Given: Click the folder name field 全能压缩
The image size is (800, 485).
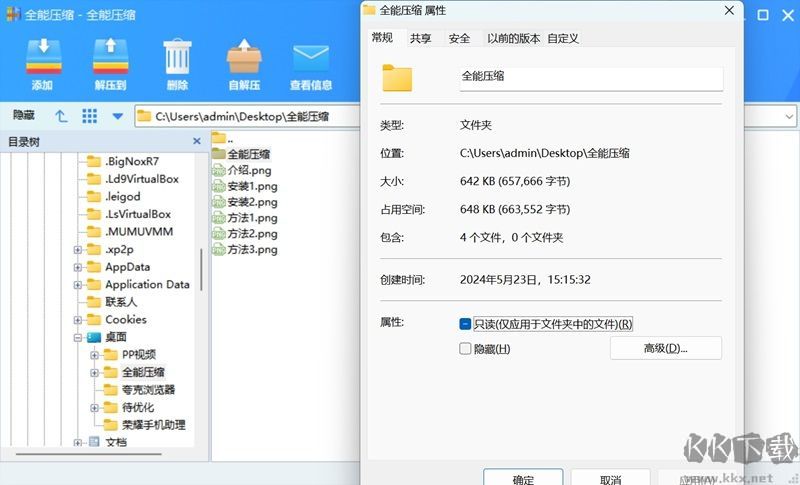Looking at the screenshot, I should tap(591, 79).
